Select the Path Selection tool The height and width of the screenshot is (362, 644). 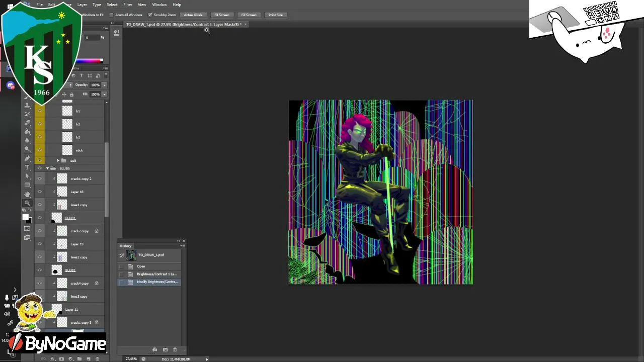click(x=28, y=176)
